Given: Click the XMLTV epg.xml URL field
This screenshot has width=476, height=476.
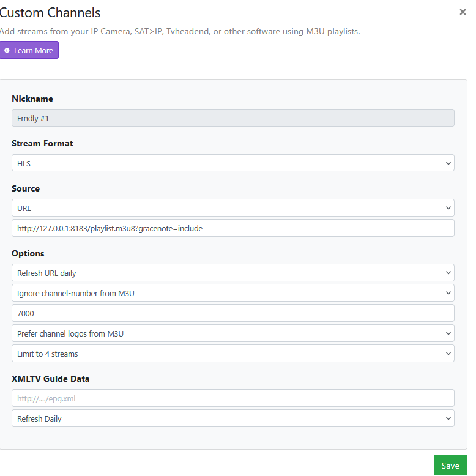Looking at the screenshot, I should (x=232, y=398).
